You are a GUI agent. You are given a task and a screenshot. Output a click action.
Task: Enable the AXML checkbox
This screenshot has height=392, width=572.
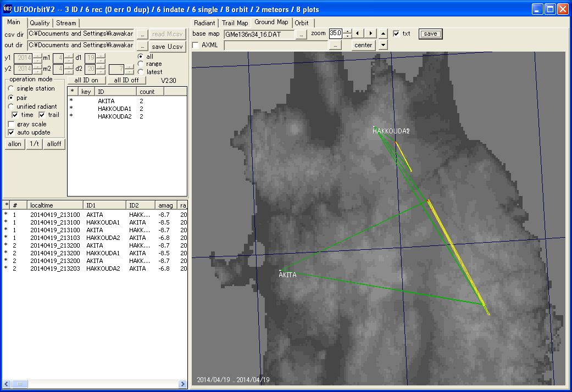coord(196,45)
